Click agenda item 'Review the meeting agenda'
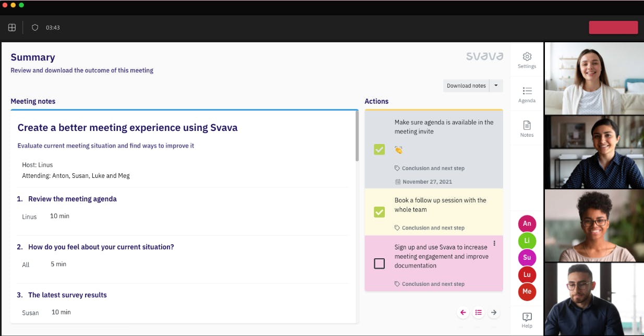Image resolution: width=644 pixels, height=336 pixels. (x=72, y=199)
